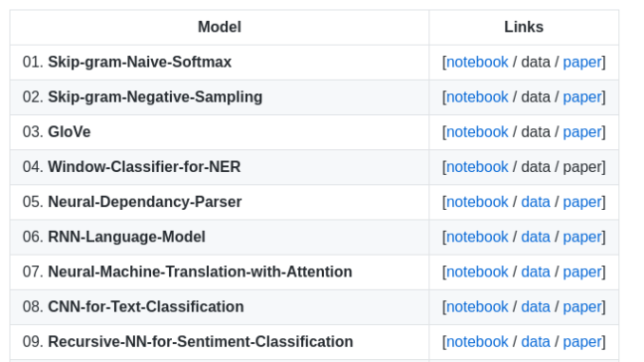
Task: Open the Skip-gram-Naive-Softmax notebook link
Action: pos(477,62)
